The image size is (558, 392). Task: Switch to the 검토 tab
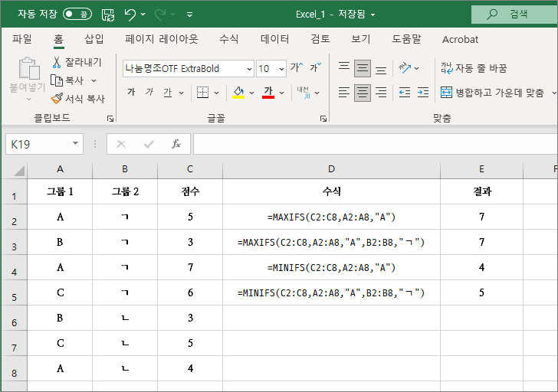(320, 39)
